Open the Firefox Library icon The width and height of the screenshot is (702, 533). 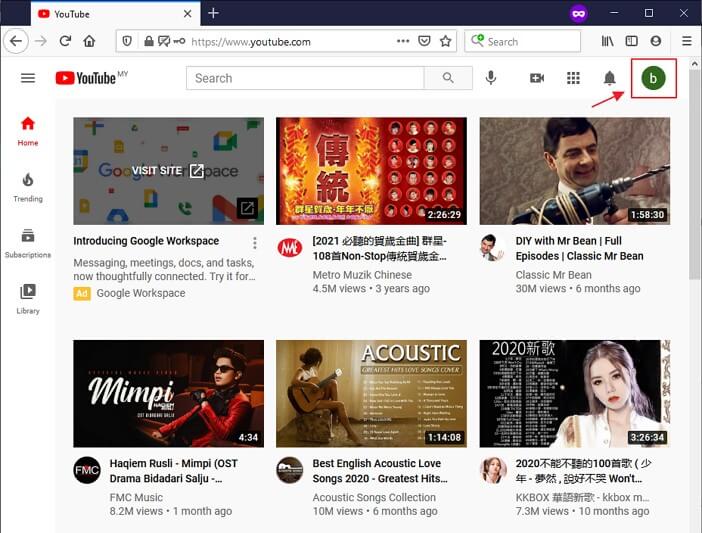tap(608, 41)
